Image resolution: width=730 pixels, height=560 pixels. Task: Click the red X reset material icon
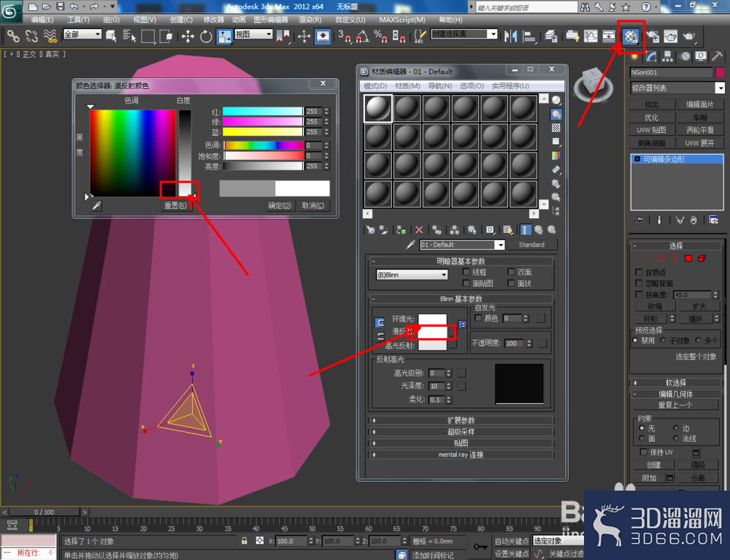(419, 229)
